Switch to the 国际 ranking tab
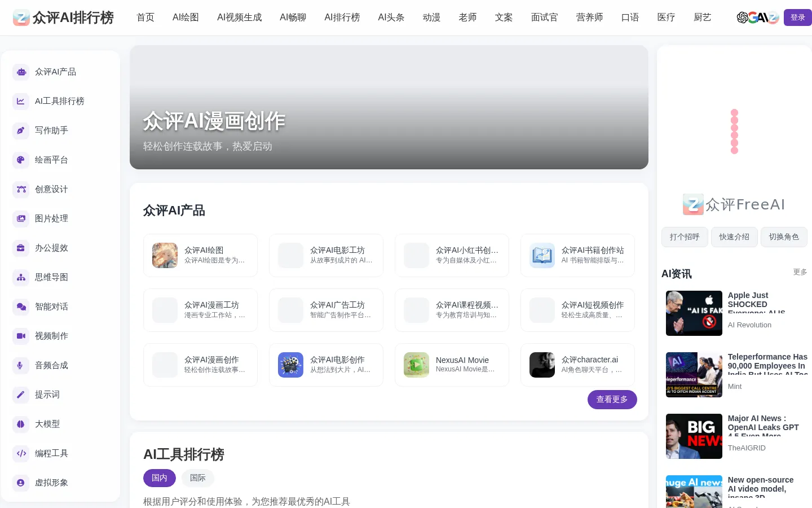The height and width of the screenshot is (508, 812). point(198,478)
